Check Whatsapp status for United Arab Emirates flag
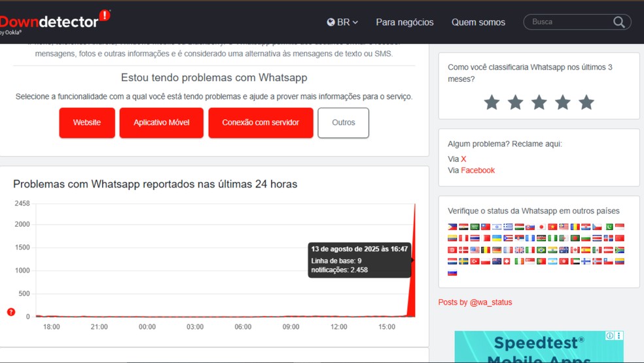 click(x=575, y=261)
